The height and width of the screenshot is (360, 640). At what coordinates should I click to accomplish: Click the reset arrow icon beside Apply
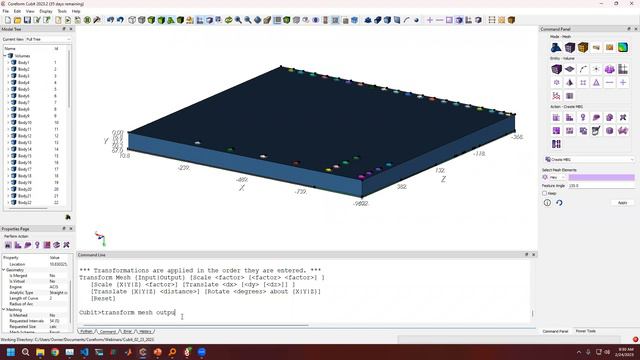pyautogui.click(x=559, y=203)
